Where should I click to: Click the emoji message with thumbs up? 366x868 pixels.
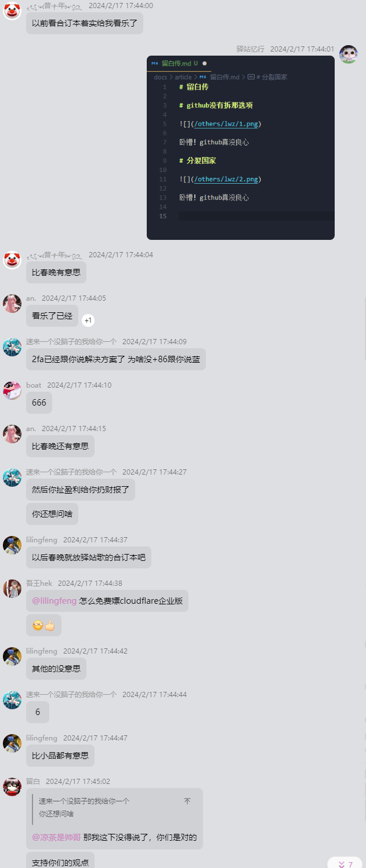click(44, 625)
